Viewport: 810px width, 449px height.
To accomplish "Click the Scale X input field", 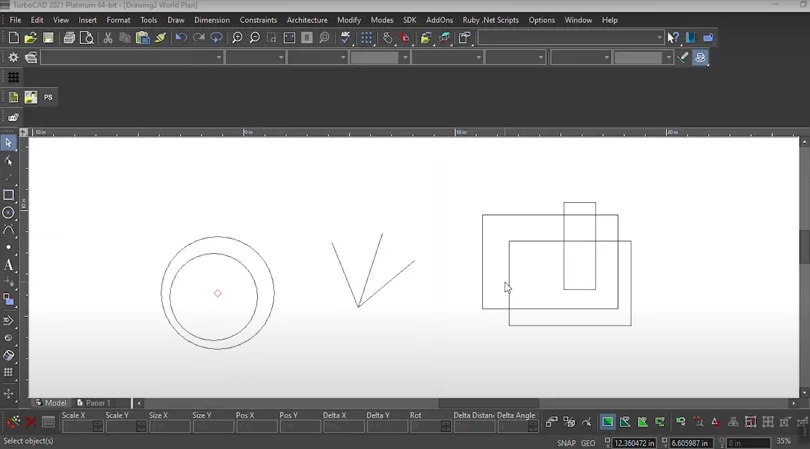I will coord(77,427).
